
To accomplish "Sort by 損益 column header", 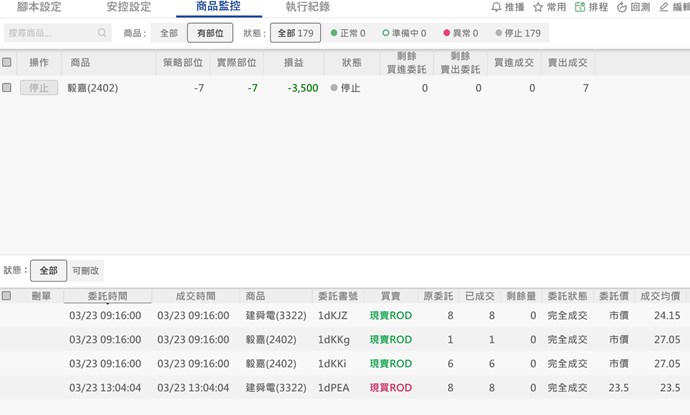I will [295, 62].
